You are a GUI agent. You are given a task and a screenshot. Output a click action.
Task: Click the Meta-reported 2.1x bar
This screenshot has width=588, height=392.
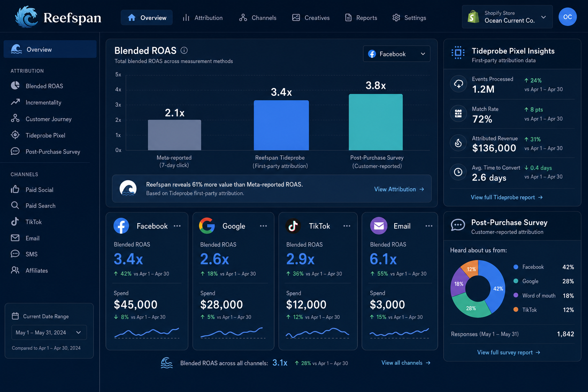[x=175, y=135]
